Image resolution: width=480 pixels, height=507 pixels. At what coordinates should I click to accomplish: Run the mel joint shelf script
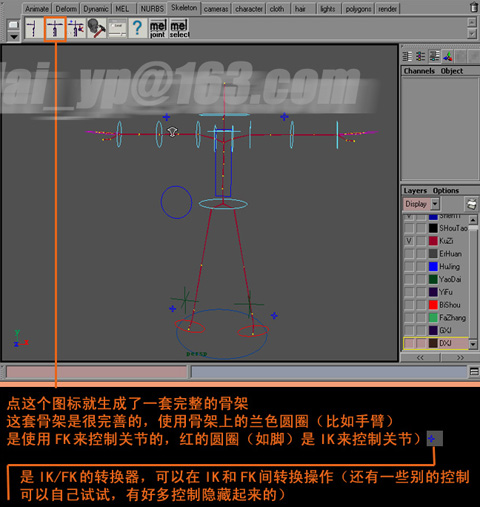[158, 29]
